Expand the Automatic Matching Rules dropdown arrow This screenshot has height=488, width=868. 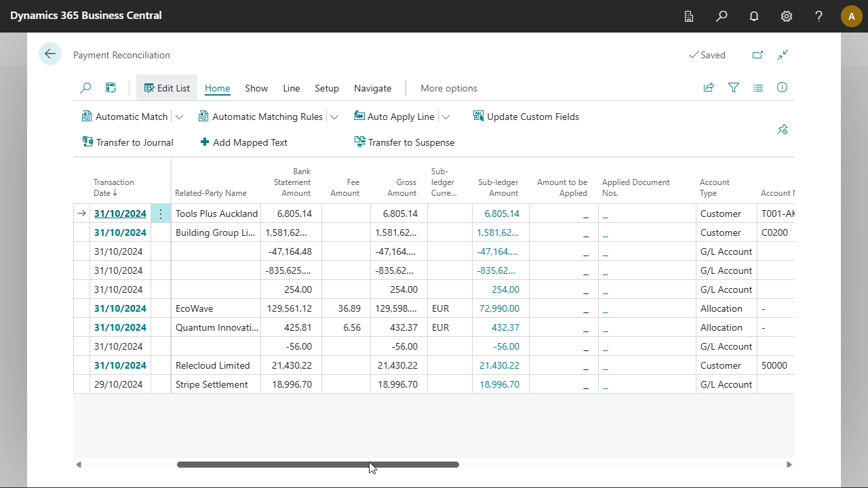(334, 117)
